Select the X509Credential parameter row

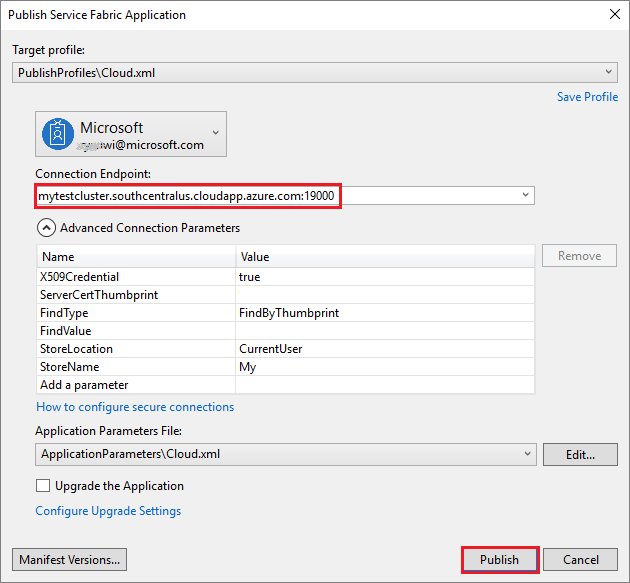tap(286, 277)
